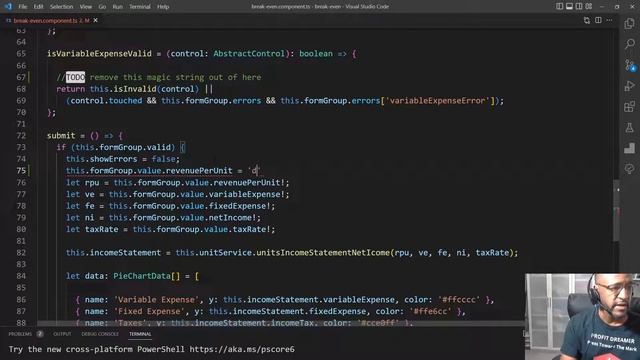The width and height of the screenshot is (640, 360).
Task: Open Changes icon in editor toolbar
Action: coord(587,20)
